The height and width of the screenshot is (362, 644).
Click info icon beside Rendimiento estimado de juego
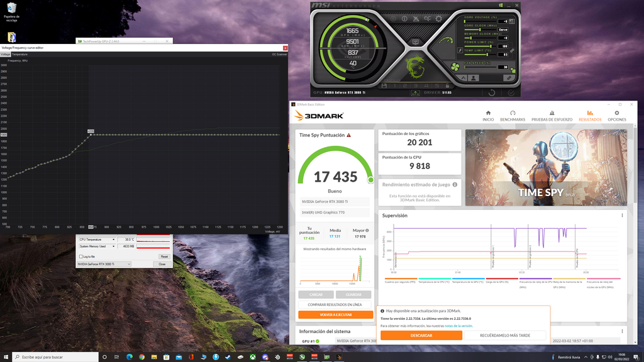pyautogui.click(x=455, y=185)
